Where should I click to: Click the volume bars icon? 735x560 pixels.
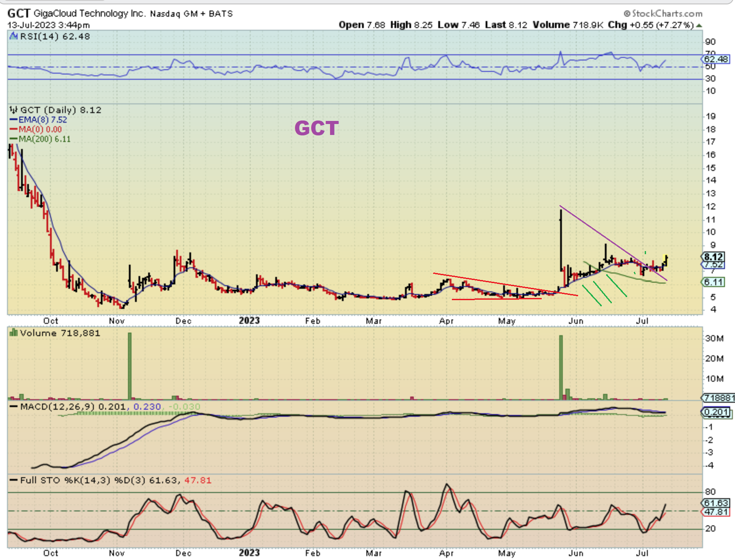[14, 333]
